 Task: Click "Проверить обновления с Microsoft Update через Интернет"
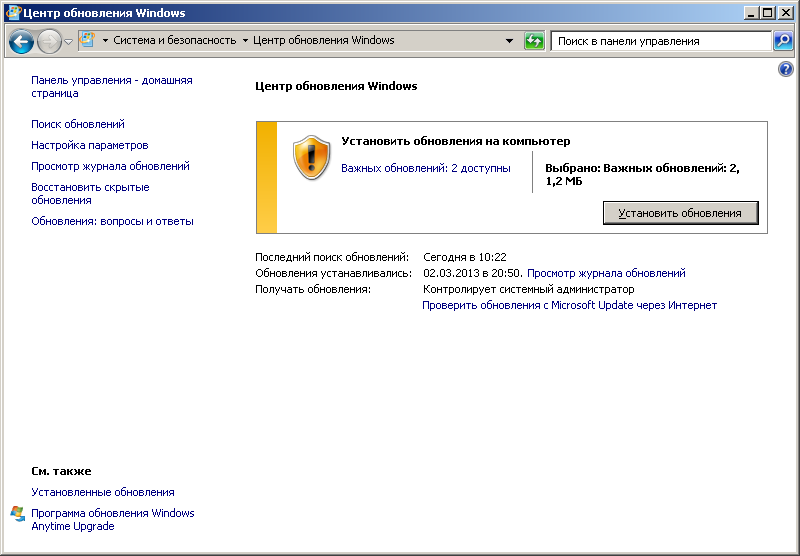tap(569, 306)
